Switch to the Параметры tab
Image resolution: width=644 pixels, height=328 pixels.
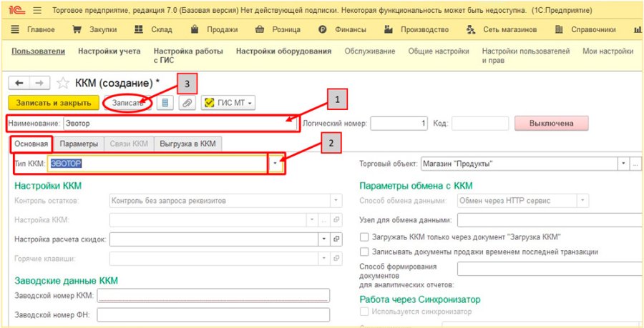(79, 144)
